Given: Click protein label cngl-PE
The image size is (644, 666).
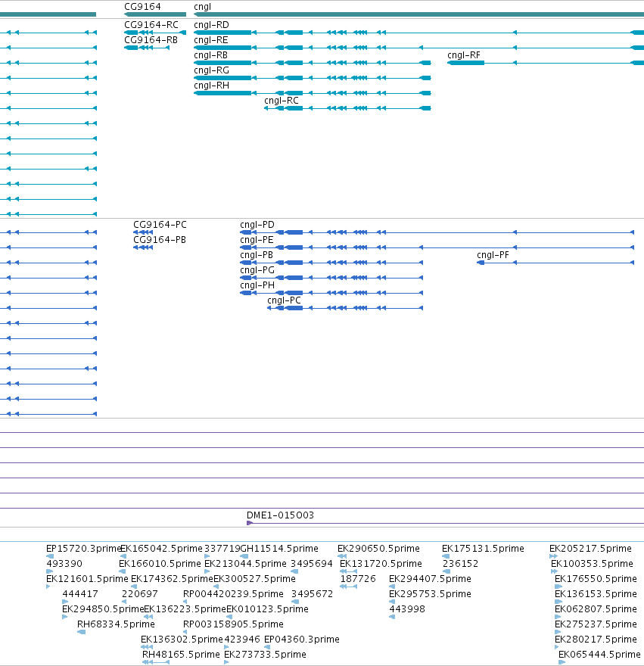Looking at the screenshot, I should 257,240.
